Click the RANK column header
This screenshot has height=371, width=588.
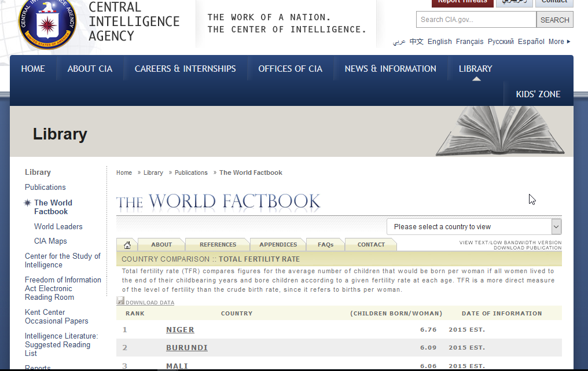pyautogui.click(x=135, y=313)
